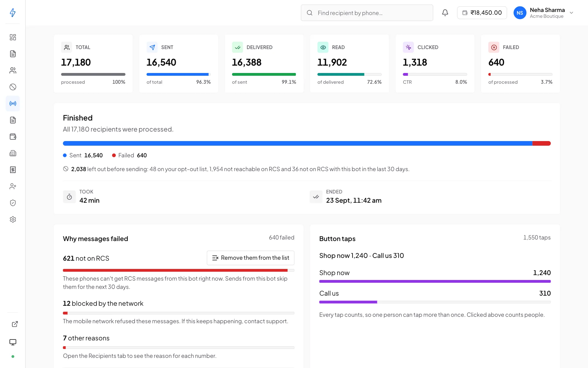Open the ₹18,450.00 wallet balance button

(482, 13)
